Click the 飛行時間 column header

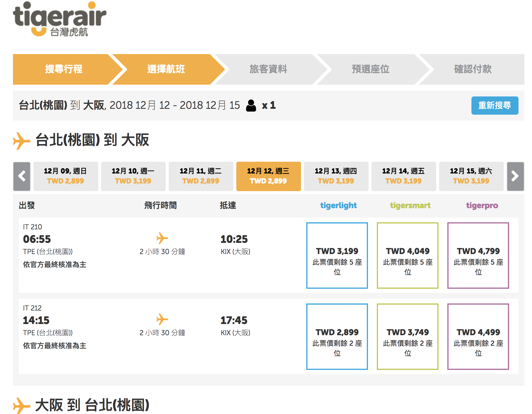click(x=160, y=206)
